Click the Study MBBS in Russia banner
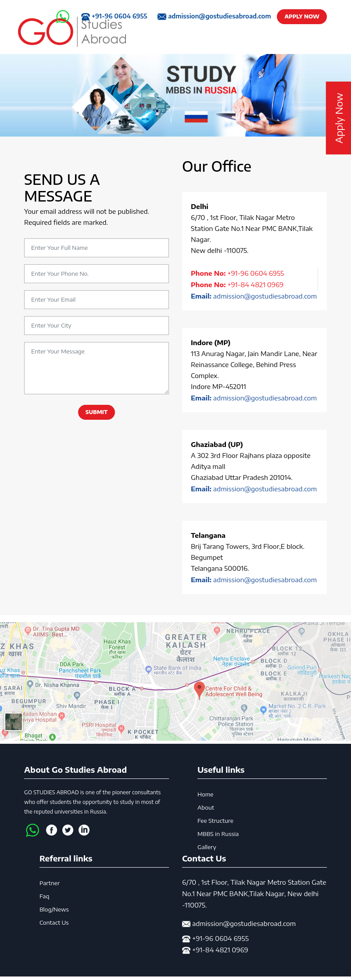The image size is (351, 980). coord(175,95)
